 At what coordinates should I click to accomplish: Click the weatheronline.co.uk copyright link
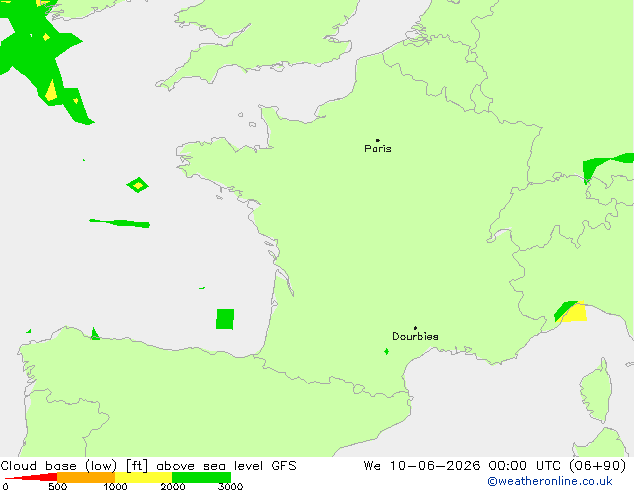[550, 481]
